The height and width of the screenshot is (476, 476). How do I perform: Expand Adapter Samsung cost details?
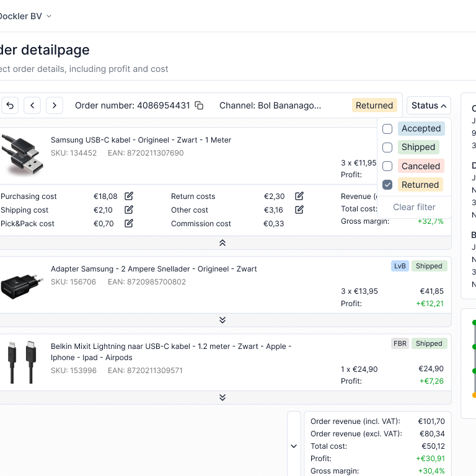223,320
